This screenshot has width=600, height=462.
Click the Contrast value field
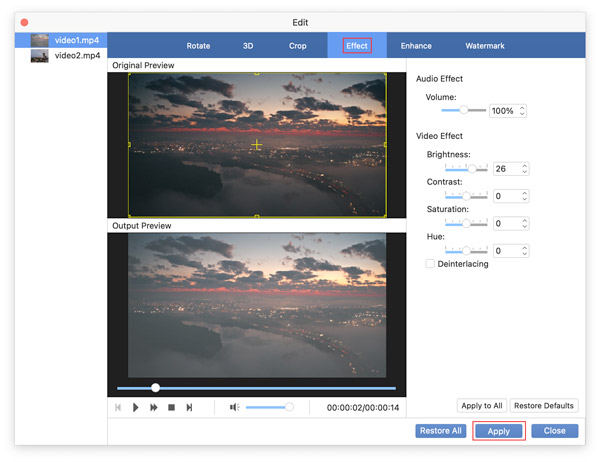click(510, 196)
